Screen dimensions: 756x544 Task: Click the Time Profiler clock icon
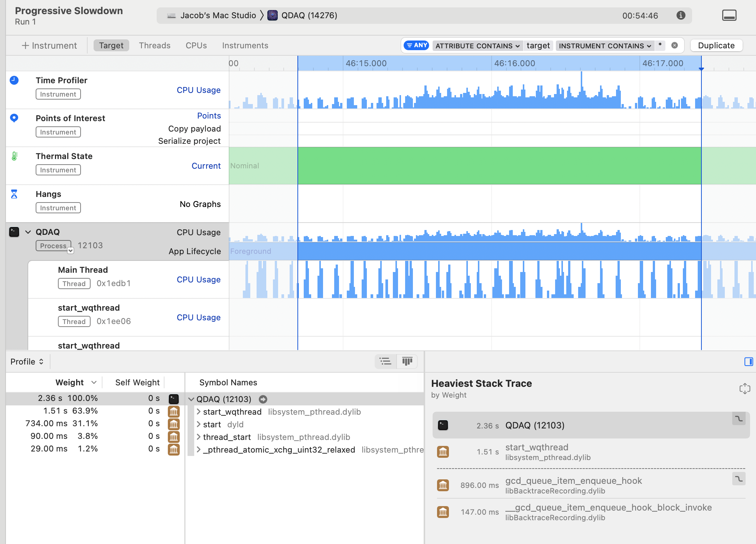point(14,80)
